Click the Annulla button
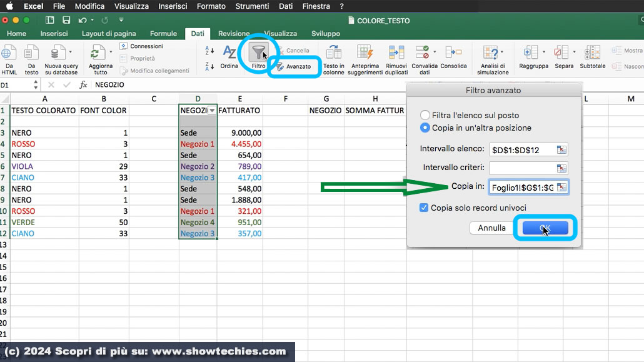This screenshot has width=644, height=362. tap(491, 228)
